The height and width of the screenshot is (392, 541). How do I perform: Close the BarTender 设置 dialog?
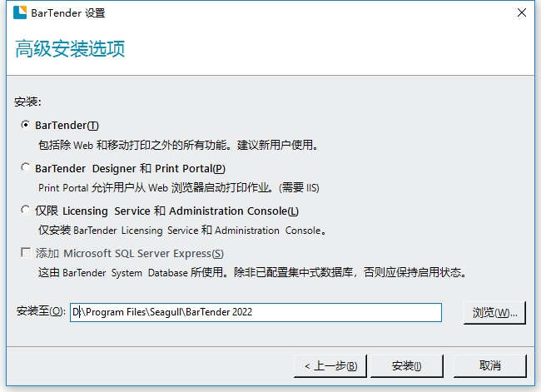521,12
